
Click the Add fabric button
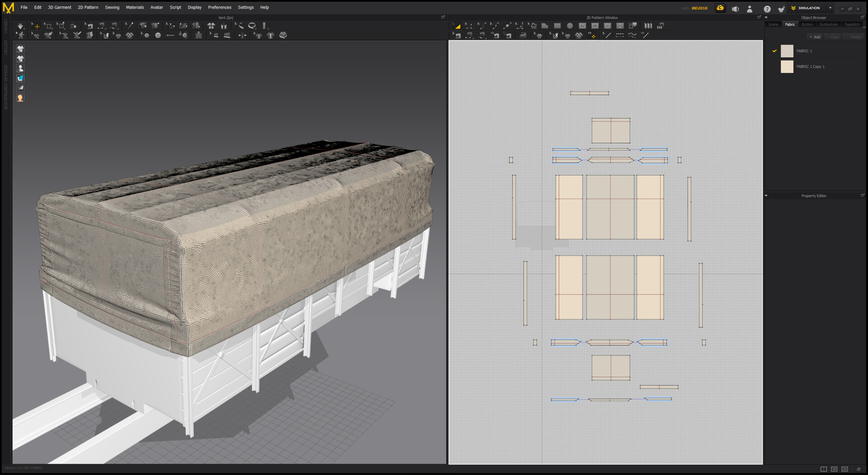pos(815,37)
